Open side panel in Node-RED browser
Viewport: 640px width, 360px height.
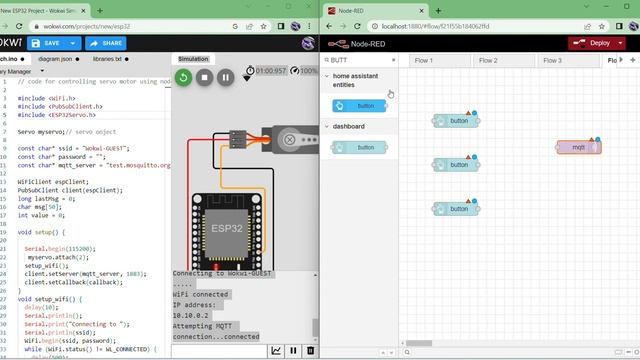point(619,27)
